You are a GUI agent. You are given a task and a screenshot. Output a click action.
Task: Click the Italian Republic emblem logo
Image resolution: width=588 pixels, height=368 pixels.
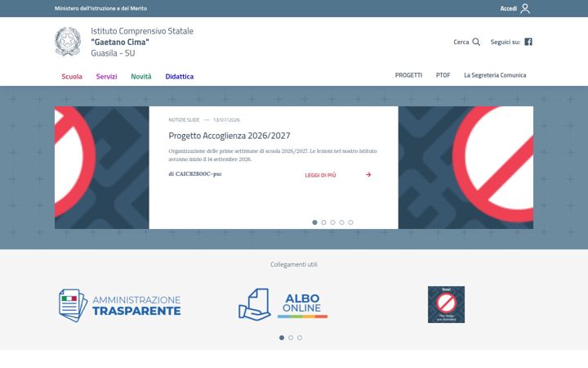(x=68, y=42)
